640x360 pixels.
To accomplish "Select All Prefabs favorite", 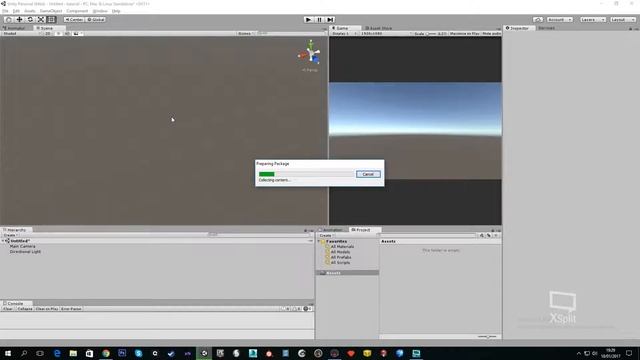I will click(x=341, y=258).
